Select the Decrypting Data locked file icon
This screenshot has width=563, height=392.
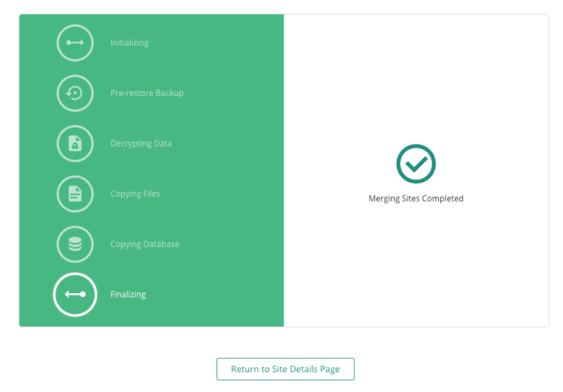(75, 144)
